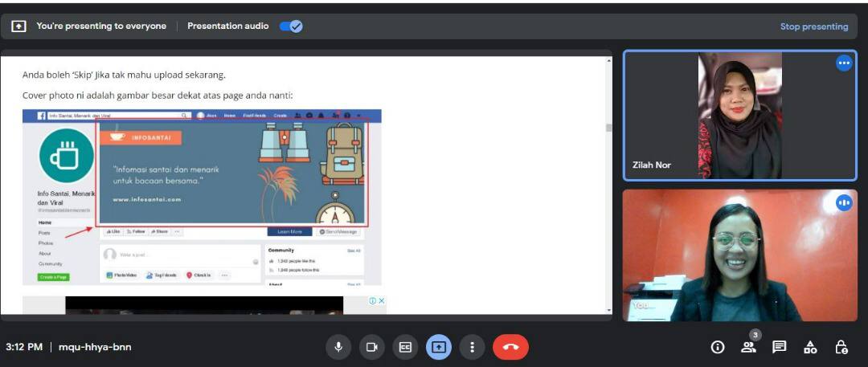Click 'Anda boleh Skip' paragraph text

(124, 75)
